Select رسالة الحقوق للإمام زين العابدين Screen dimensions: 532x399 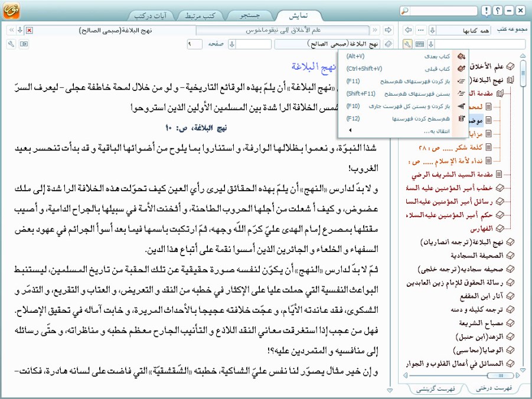pos(455,282)
